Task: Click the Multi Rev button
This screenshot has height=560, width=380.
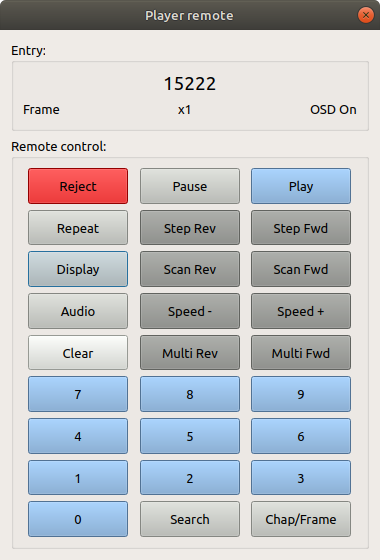Action: pos(190,352)
